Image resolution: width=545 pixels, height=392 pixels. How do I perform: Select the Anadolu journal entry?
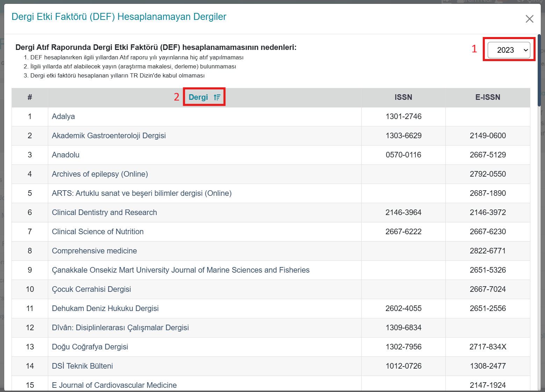pos(66,155)
